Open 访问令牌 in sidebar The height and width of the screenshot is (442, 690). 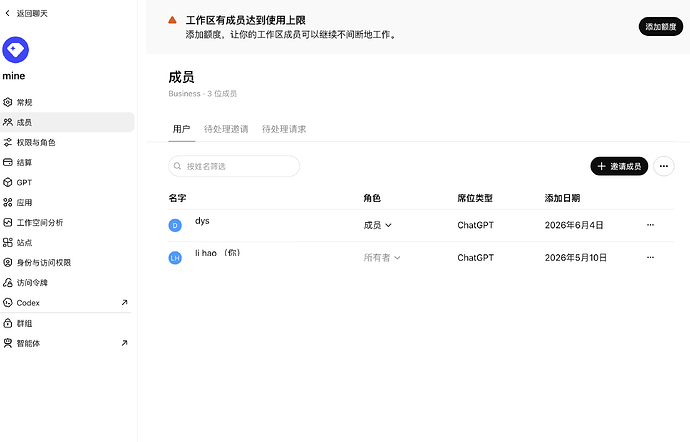coord(67,283)
